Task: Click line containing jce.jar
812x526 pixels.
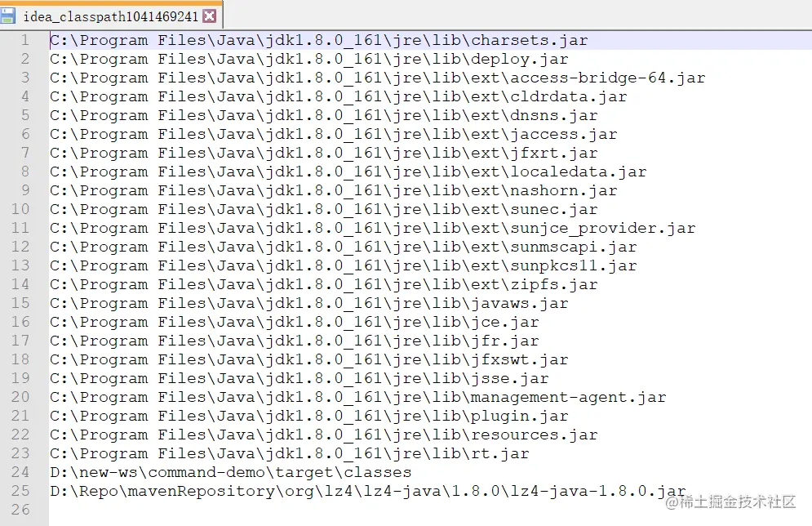Action: [x=295, y=322]
